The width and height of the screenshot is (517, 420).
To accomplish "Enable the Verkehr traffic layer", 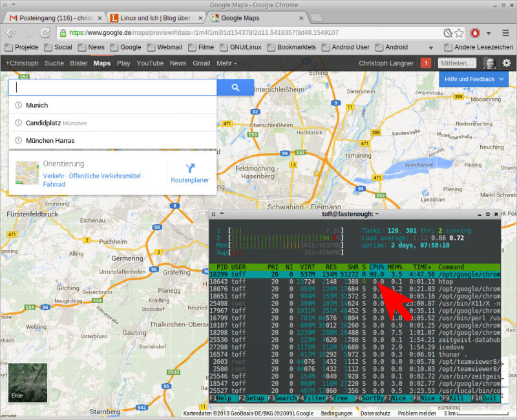I will [54, 176].
